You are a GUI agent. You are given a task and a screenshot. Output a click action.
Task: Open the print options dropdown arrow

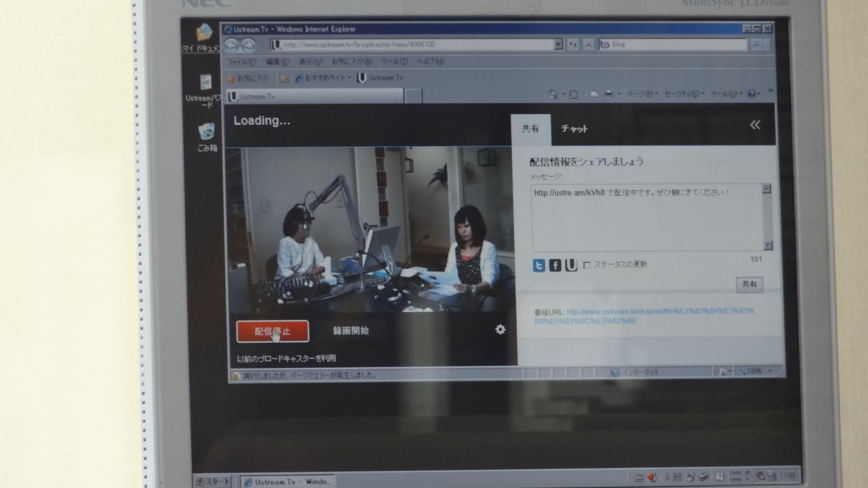tap(618, 94)
